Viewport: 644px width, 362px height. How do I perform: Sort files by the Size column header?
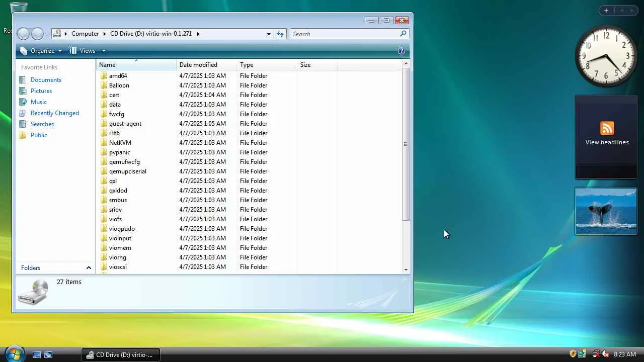tap(317, 65)
